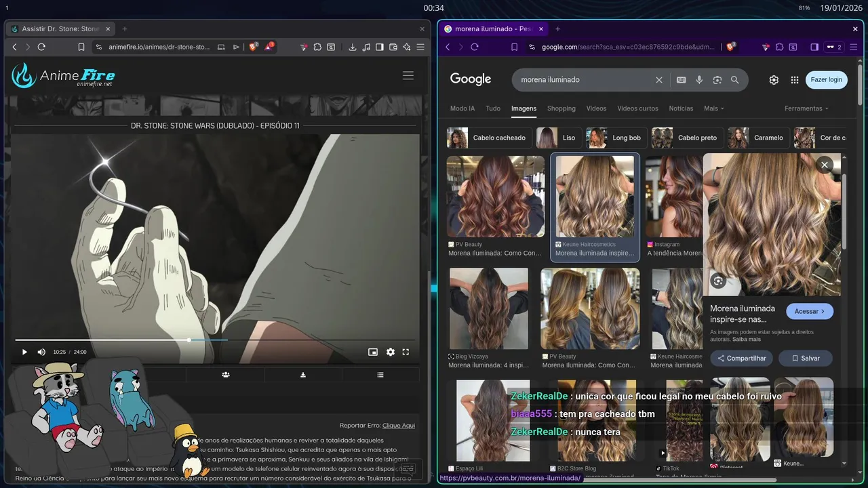Enter fullscreen on the video player

point(406,352)
